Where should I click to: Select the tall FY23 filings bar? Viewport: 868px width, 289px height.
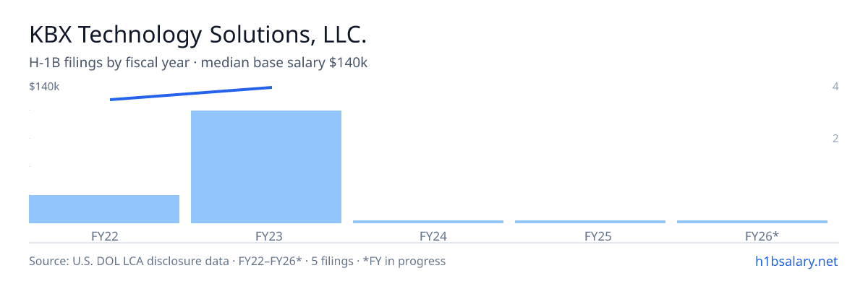pyautogui.click(x=266, y=167)
